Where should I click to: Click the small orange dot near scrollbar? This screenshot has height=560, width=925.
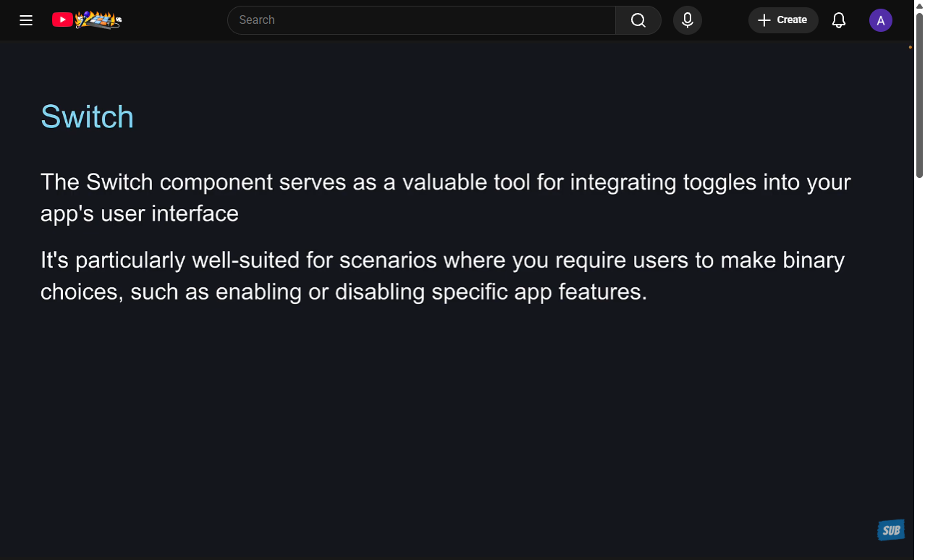(910, 47)
